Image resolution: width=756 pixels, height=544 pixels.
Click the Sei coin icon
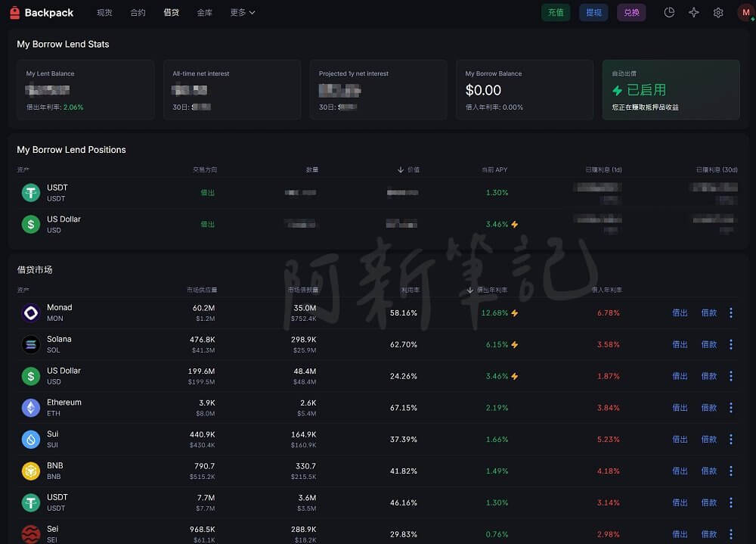(x=31, y=534)
